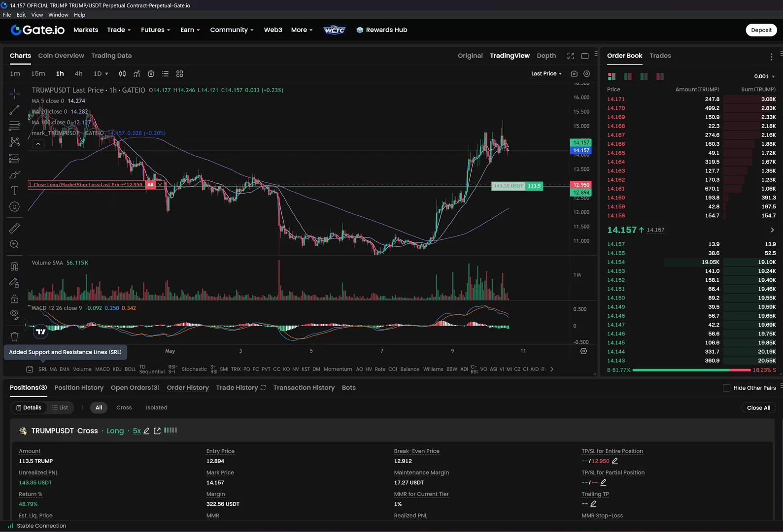The image size is (783, 532).
Task: Open the Futures dropdown menu
Action: click(155, 30)
